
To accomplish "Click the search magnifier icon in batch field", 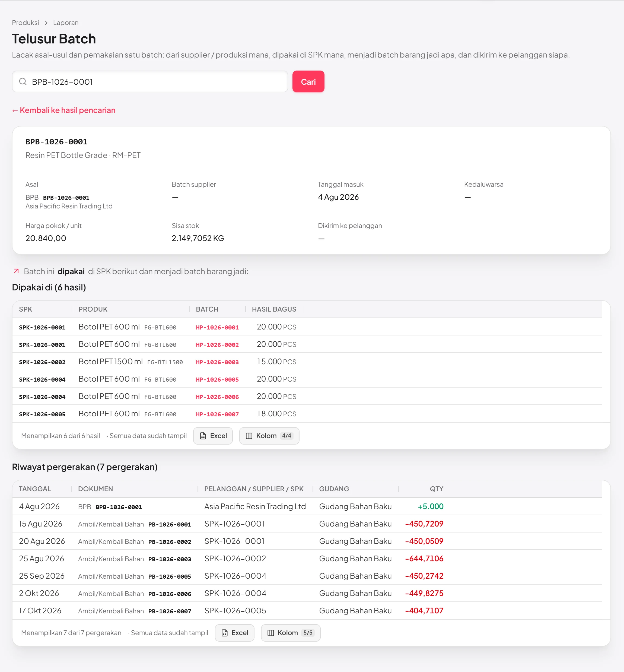I will click(x=23, y=81).
